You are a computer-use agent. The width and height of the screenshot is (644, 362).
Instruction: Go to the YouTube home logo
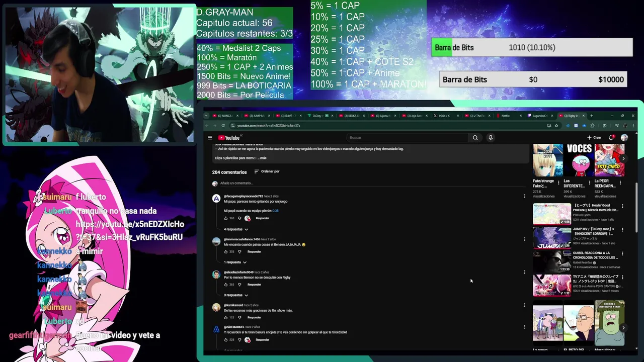(229, 138)
